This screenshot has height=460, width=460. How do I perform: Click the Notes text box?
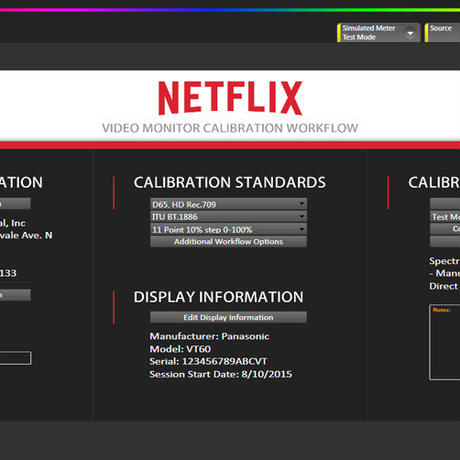[x=445, y=342]
